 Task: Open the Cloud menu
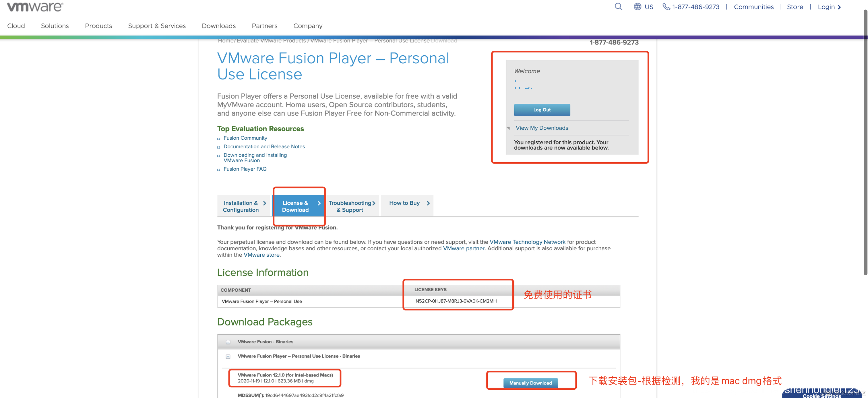tap(16, 26)
